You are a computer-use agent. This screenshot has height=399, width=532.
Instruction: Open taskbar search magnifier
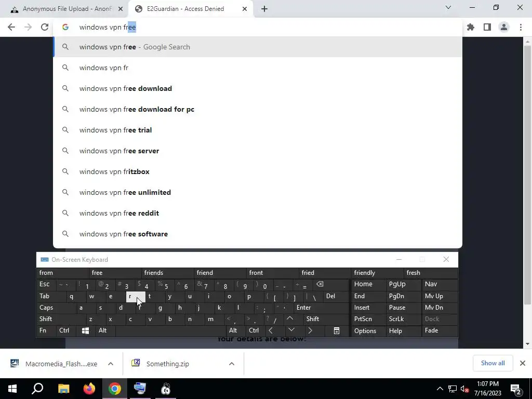click(x=37, y=389)
